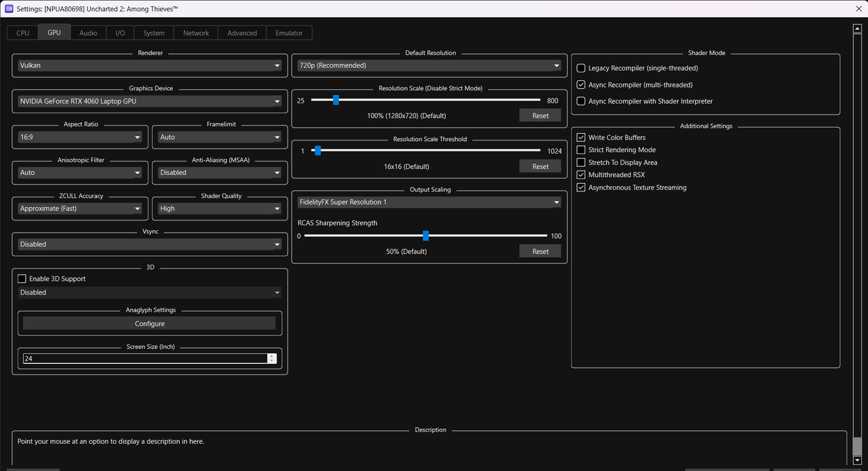Image resolution: width=868 pixels, height=471 pixels.
Task: Click the RPCS3 settings window icon
Action: pos(9,9)
